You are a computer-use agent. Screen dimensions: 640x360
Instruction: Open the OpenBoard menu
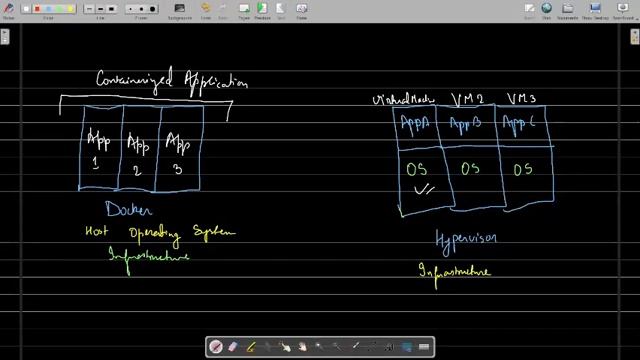click(623, 11)
